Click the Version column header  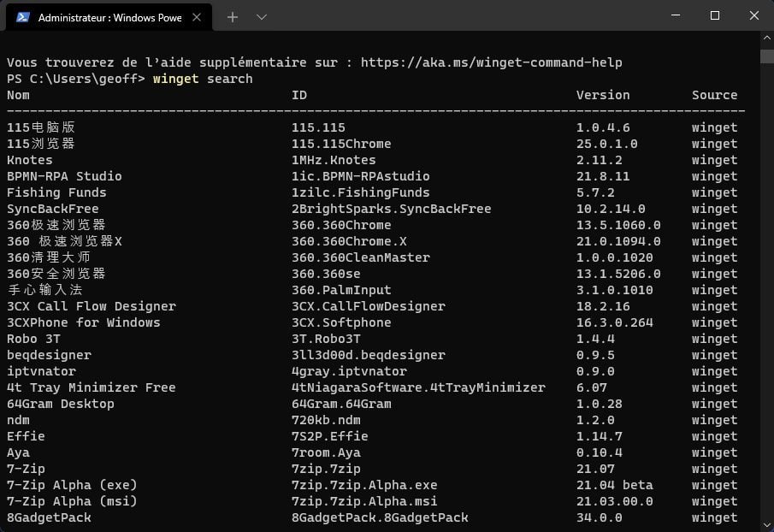click(603, 95)
